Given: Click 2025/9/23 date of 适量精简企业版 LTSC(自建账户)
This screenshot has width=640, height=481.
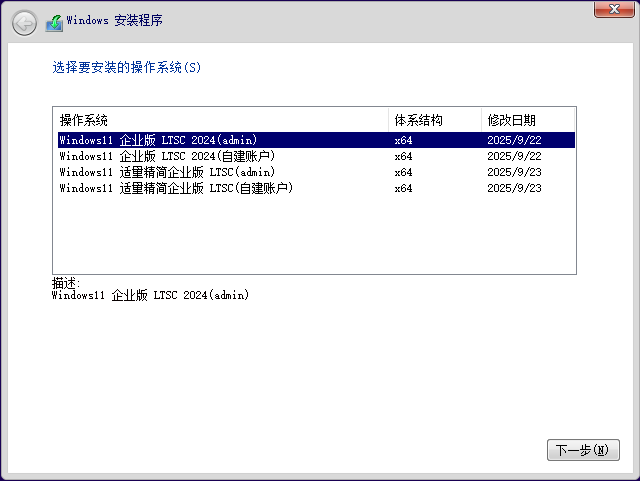Looking at the screenshot, I should coord(514,188).
